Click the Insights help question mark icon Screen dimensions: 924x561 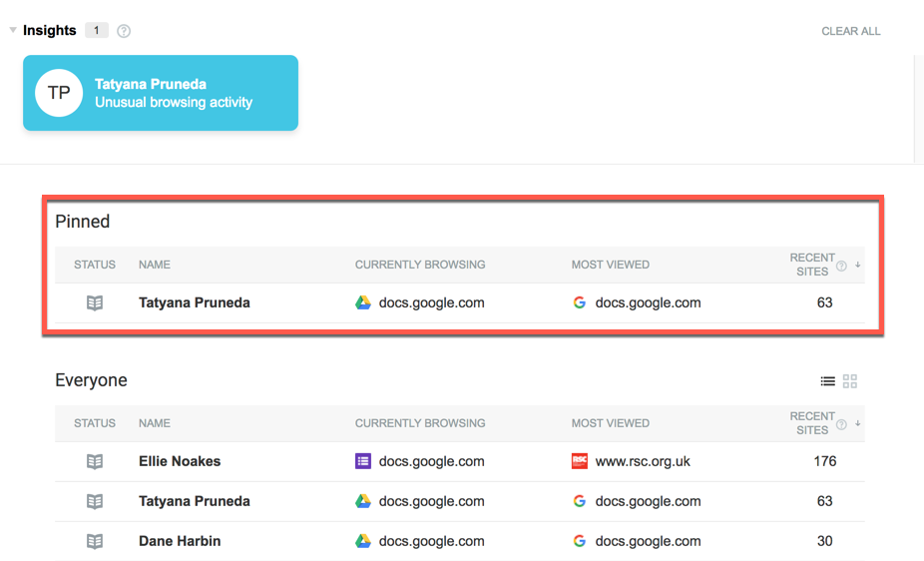124,31
